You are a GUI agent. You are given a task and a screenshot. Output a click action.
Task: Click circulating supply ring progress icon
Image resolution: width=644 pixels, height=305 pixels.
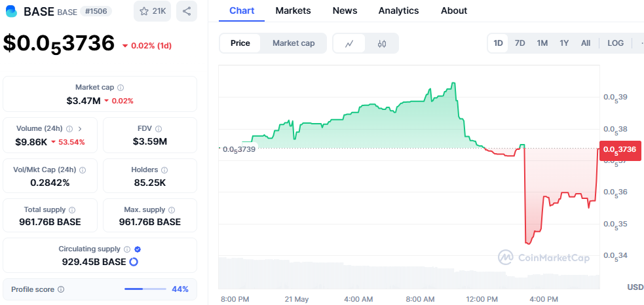pos(134,262)
